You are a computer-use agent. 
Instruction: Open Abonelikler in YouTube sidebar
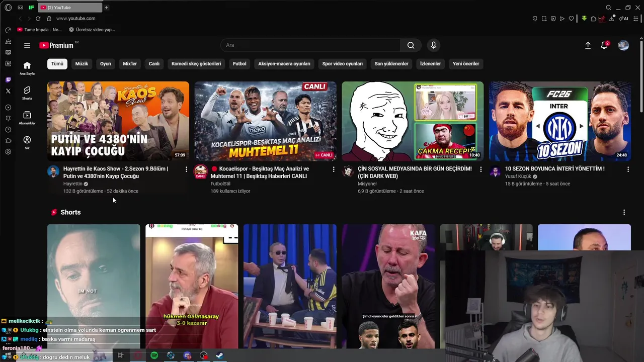tap(27, 118)
